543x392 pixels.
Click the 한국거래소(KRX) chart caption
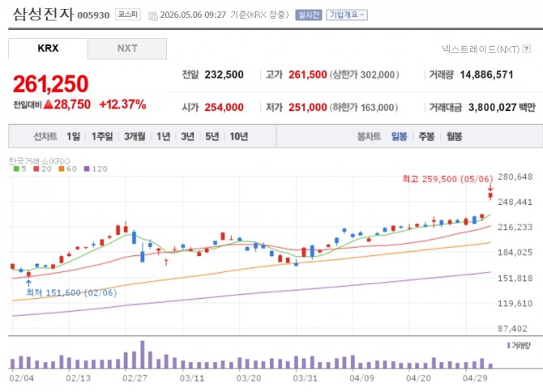(39, 161)
